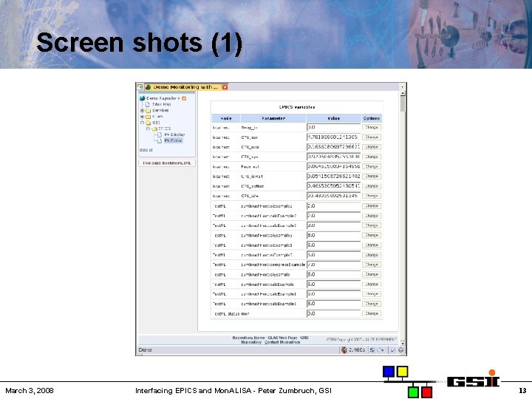Screen dimensions: 532x399
Task: Click the page vertical scrollbar thumb
Action: tap(403, 104)
